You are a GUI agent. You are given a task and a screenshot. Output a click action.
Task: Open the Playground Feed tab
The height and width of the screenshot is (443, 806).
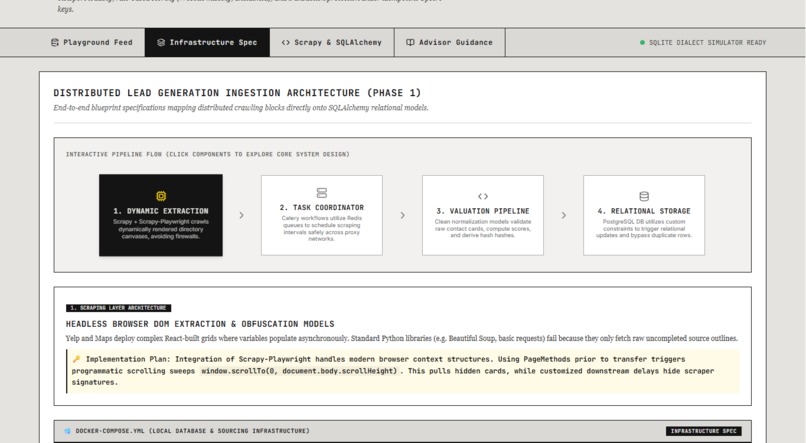pos(91,43)
